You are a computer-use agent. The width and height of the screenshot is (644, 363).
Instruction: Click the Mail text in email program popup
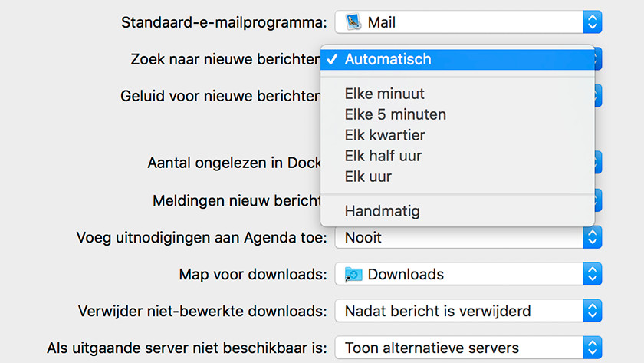(x=382, y=22)
